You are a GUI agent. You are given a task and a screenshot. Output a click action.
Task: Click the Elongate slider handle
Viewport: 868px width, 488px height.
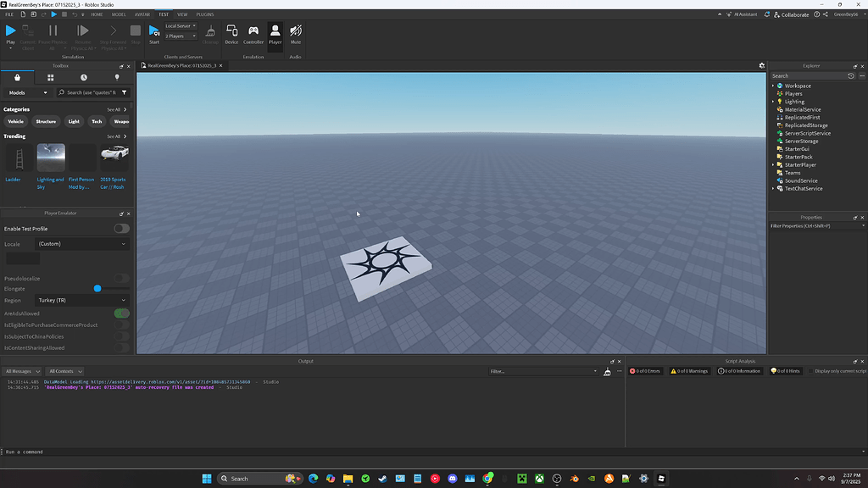pos(97,288)
